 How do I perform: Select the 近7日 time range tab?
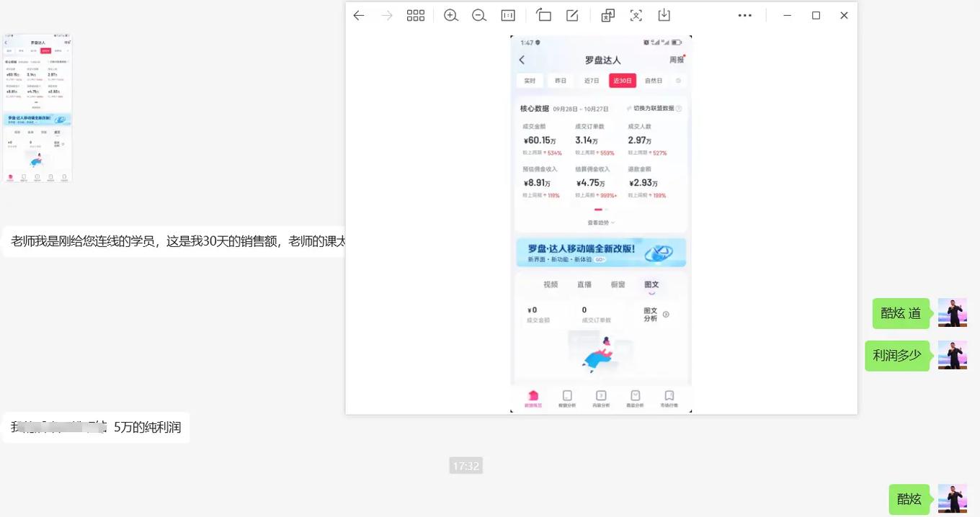pos(592,81)
